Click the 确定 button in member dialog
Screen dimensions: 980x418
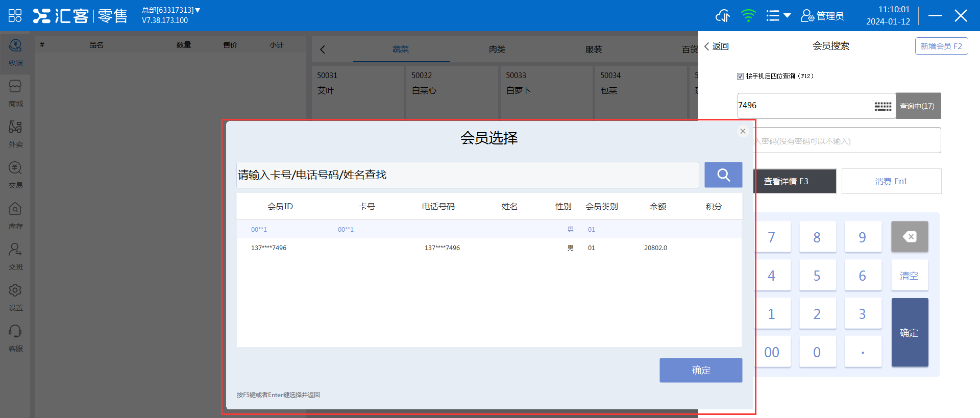[x=700, y=370]
